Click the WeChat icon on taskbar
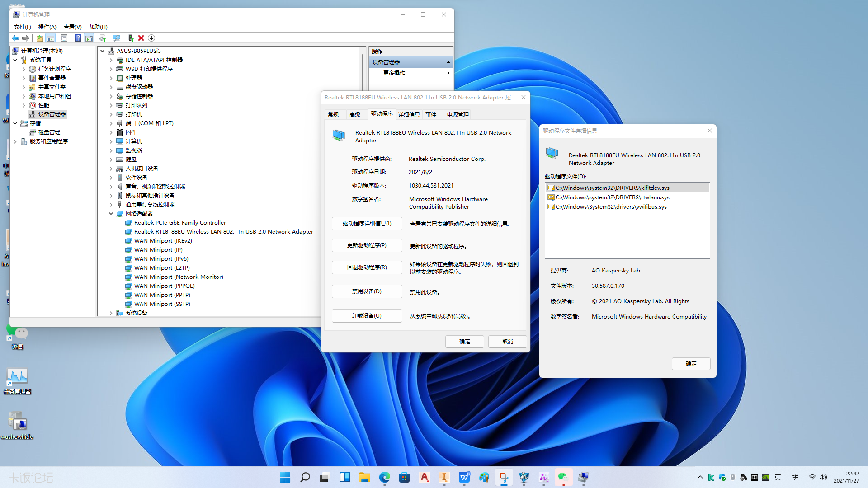The width and height of the screenshot is (868, 488). click(x=563, y=477)
